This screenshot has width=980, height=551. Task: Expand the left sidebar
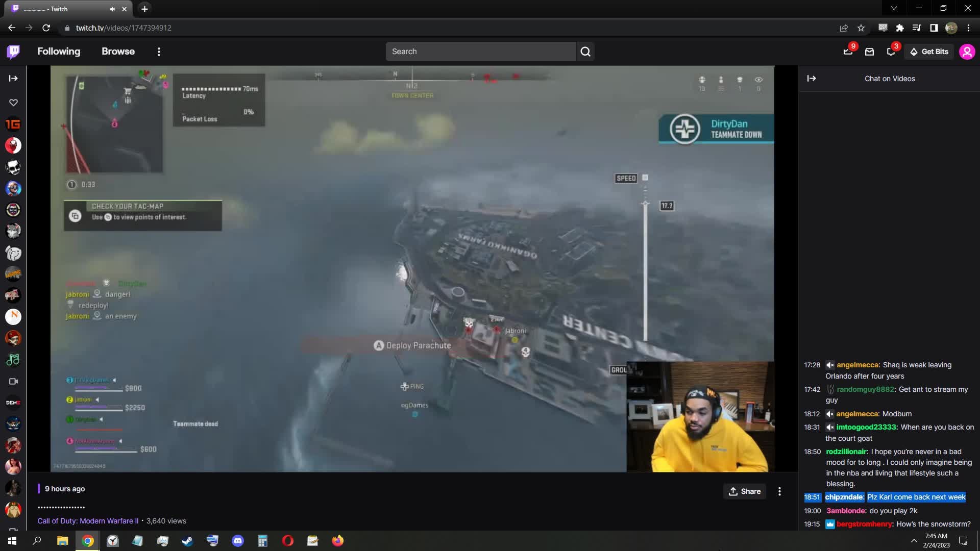pos(13,79)
